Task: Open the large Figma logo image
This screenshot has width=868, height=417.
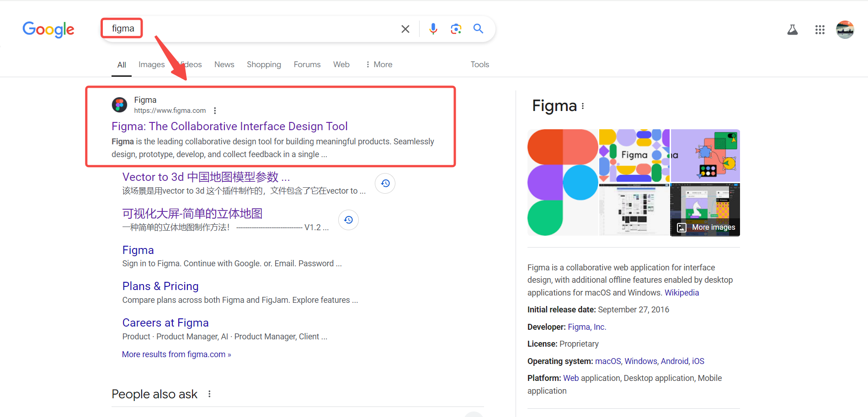Action: coord(563,182)
